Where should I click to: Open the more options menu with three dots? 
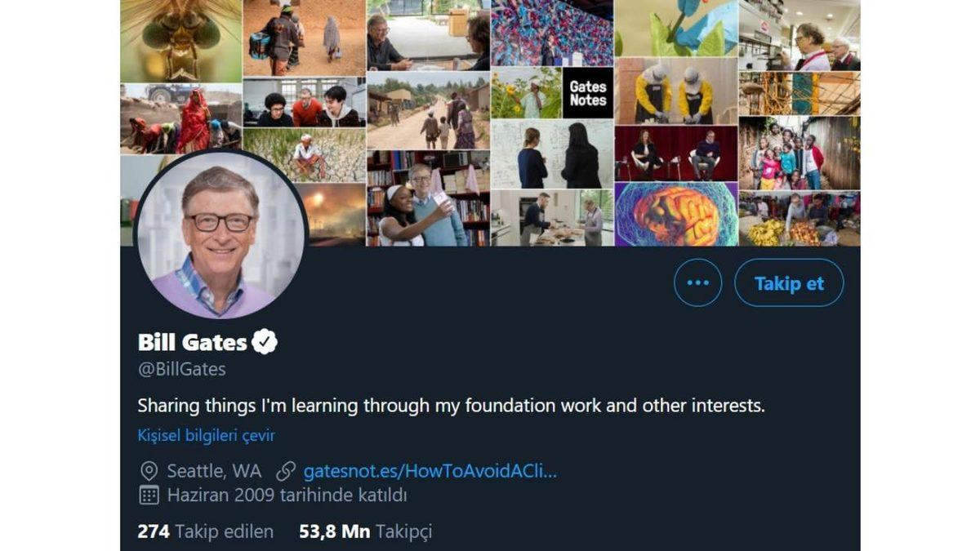point(698,282)
